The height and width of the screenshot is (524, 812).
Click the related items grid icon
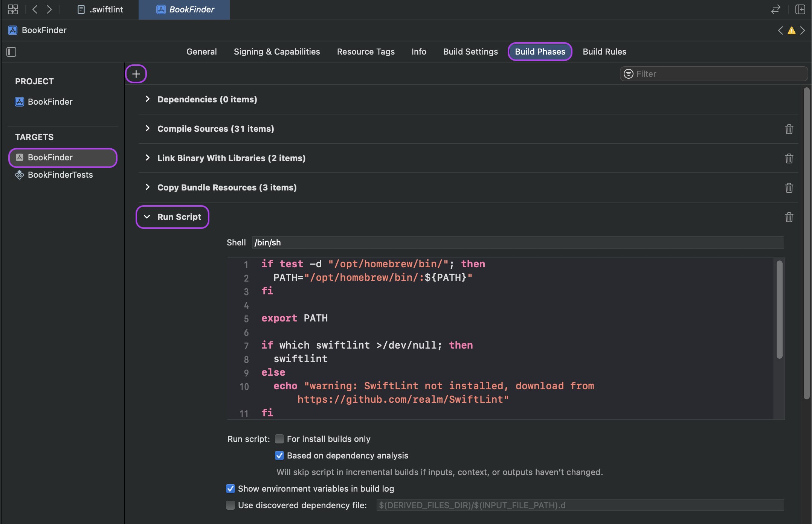click(x=13, y=9)
